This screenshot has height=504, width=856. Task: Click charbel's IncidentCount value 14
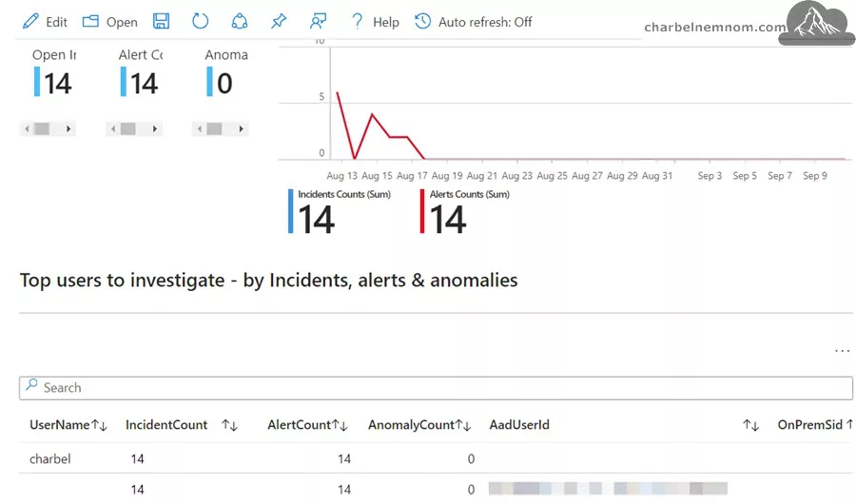point(137,458)
